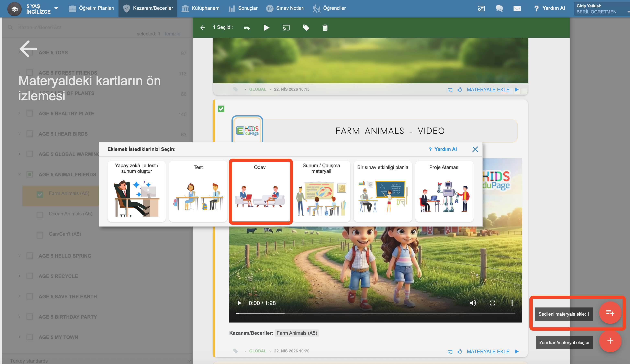Open Öğretim Planları menu
Viewport: 630px width, 364px height.
point(91,8)
